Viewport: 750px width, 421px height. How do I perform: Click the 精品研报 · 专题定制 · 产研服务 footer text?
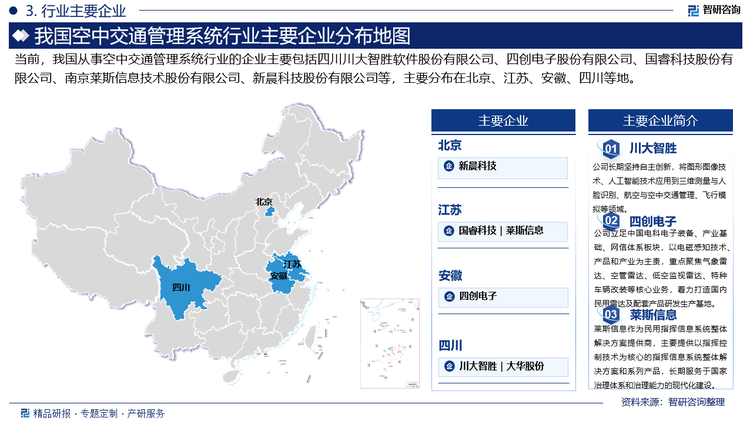tap(99, 413)
